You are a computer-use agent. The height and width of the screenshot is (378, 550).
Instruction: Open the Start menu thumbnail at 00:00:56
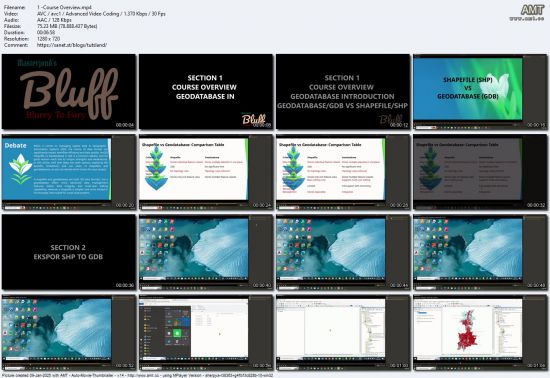pyautogui.click(x=206, y=332)
